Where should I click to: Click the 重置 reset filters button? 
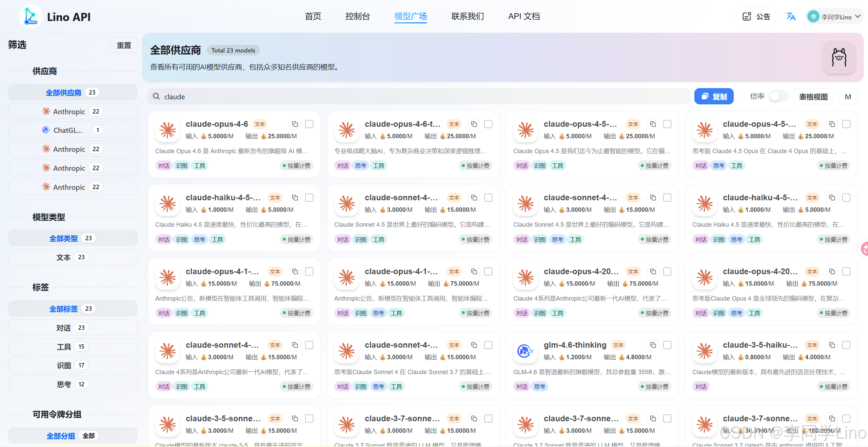124,44
